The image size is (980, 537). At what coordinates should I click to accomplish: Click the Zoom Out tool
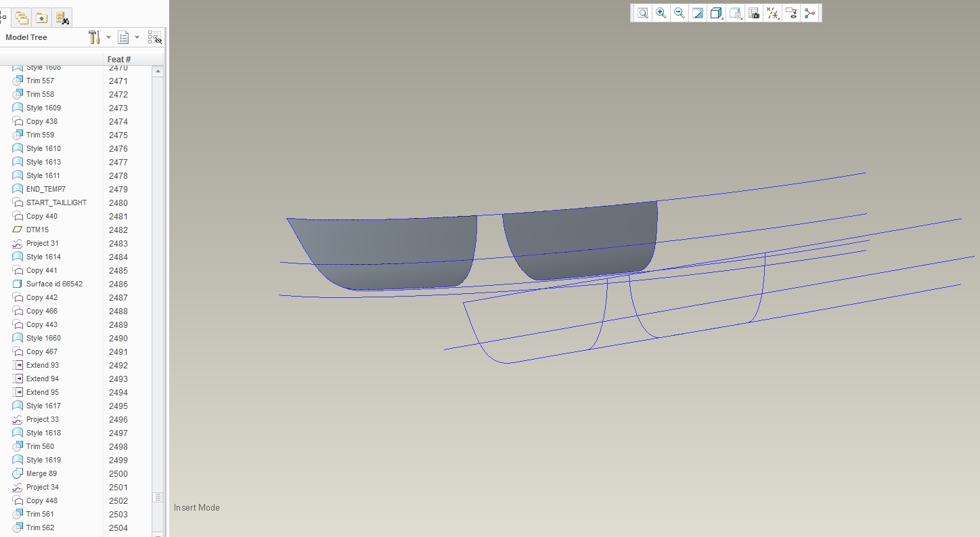coord(679,13)
